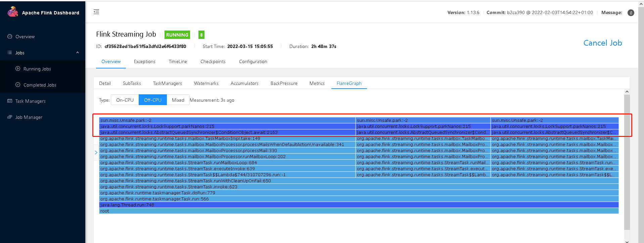
Task: Click the java.lang.Thread.run:748 frame
Action: pyautogui.click(x=359, y=205)
